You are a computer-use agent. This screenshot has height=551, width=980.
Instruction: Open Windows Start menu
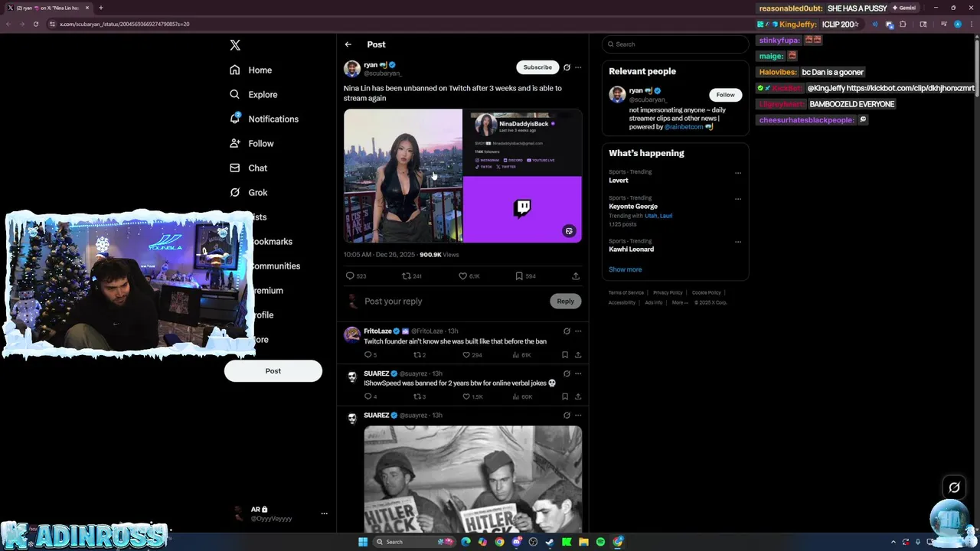coord(363,542)
